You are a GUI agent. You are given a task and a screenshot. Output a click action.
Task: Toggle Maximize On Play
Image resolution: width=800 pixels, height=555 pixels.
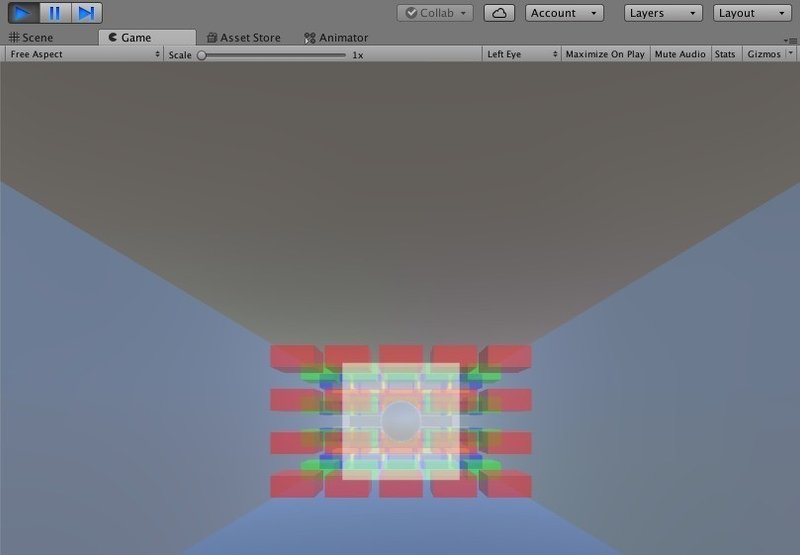coord(605,54)
